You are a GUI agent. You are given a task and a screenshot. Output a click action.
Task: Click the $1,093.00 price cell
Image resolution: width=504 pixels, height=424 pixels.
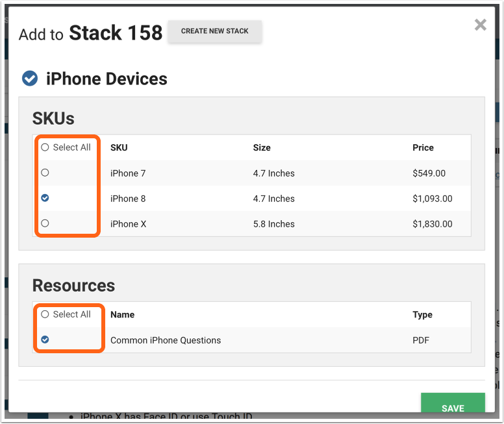433,199
